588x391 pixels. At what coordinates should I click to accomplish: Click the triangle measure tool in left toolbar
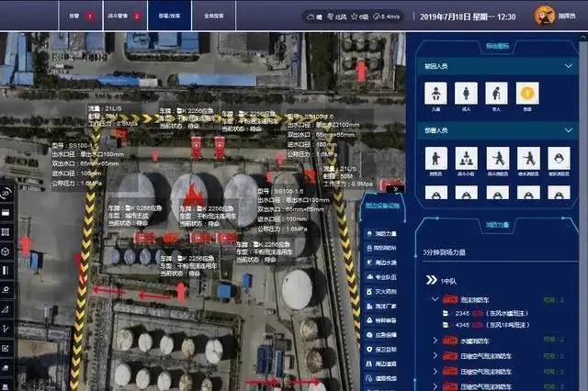6,309
